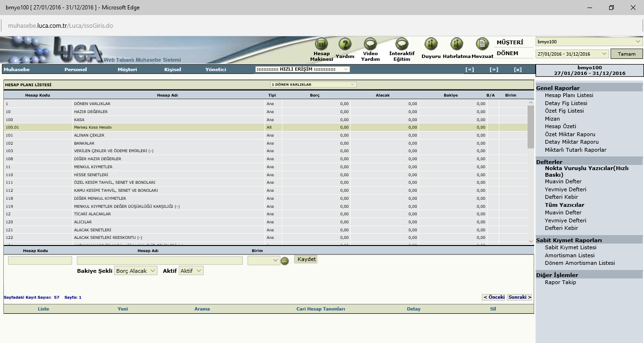Screen dimensions: 644x343
Task: Open Özet Miktar Raporu
Action: click(570, 134)
